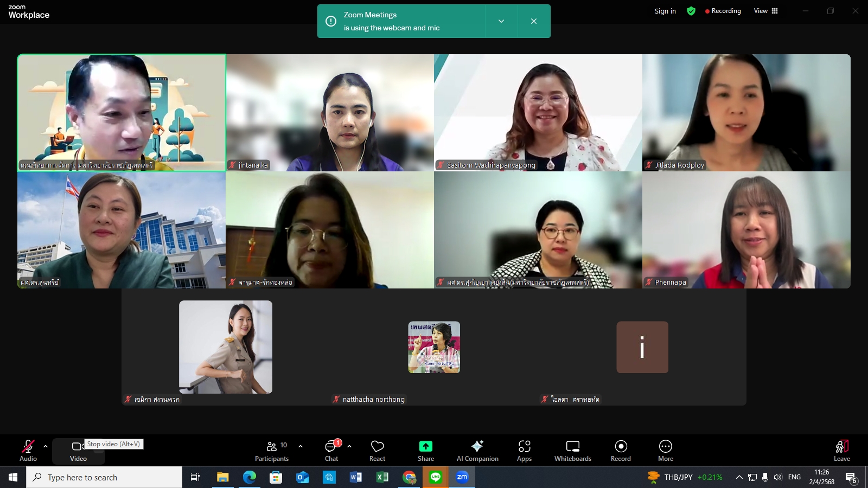This screenshot has width=868, height=488.
Task: Open Whiteboards
Action: pyautogui.click(x=573, y=451)
